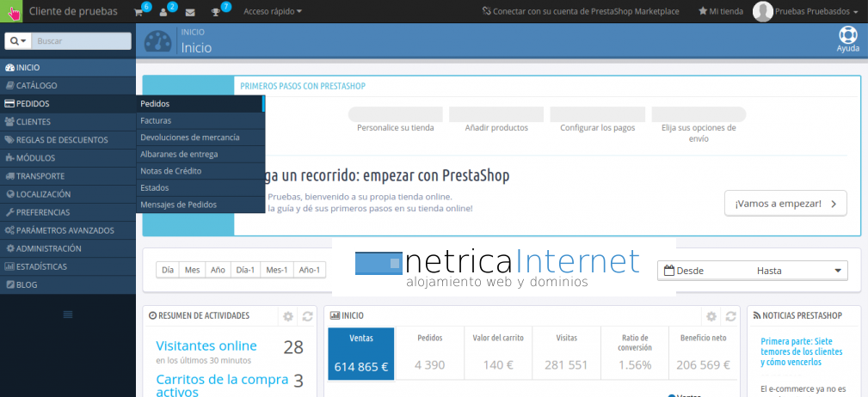Select the Pedidos chart tab
This screenshot has height=397, width=868.
tap(429, 354)
